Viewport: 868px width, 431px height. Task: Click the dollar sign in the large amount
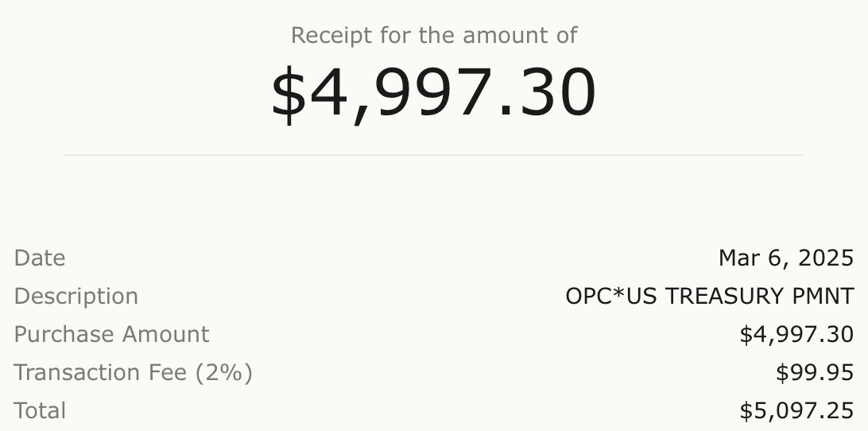point(289,94)
